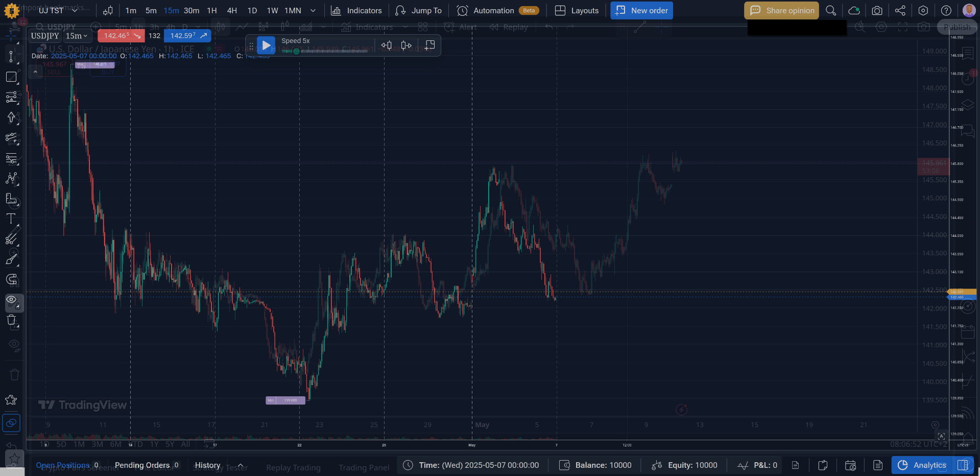Screen dimensions: 980x476
Task: Toggle the magnet snap mode tool
Action: (x=11, y=279)
